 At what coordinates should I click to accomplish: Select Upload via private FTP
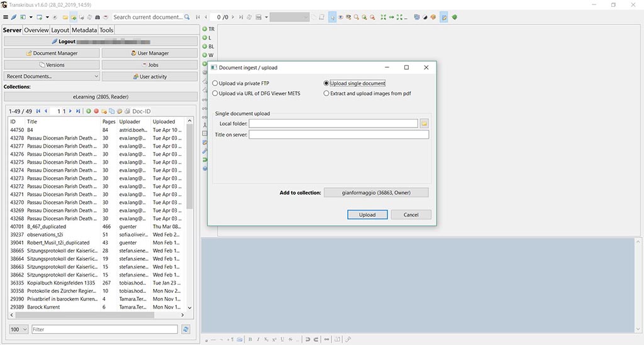241,84
